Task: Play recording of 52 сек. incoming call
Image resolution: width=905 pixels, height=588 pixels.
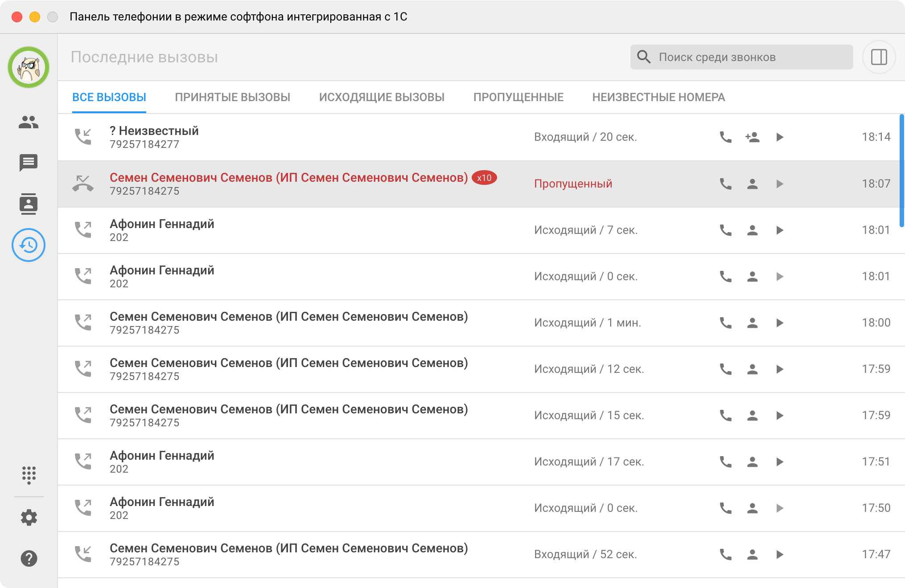Action: click(780, 555)
